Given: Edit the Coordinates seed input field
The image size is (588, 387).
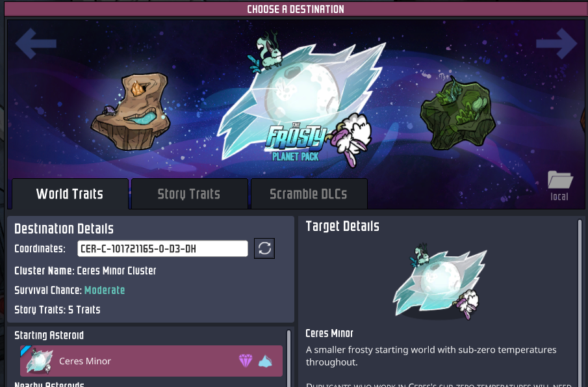Looking at the screenshot, I should (162, 248).
